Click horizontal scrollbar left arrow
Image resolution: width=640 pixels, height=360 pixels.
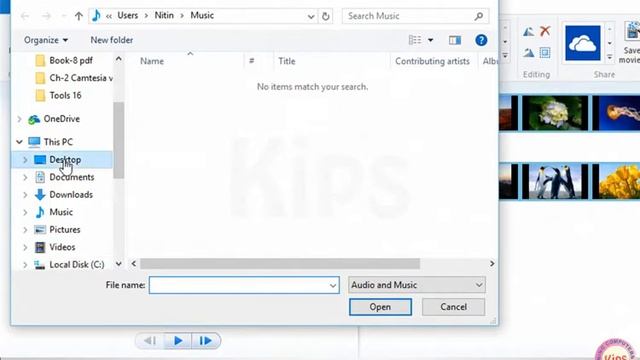point(134,264)
